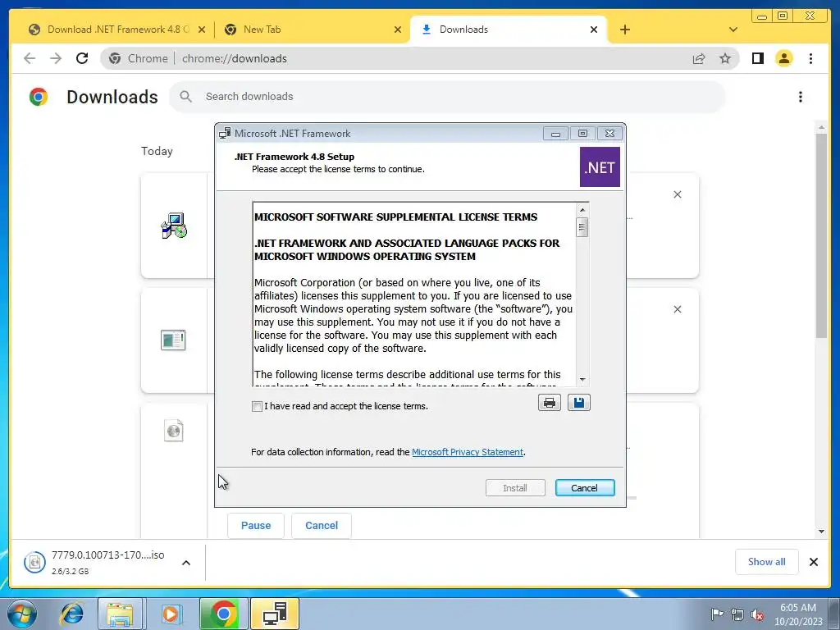Screen dimensions: 840x630
Task: Print the license terms via printer icon
Action: 549,402
